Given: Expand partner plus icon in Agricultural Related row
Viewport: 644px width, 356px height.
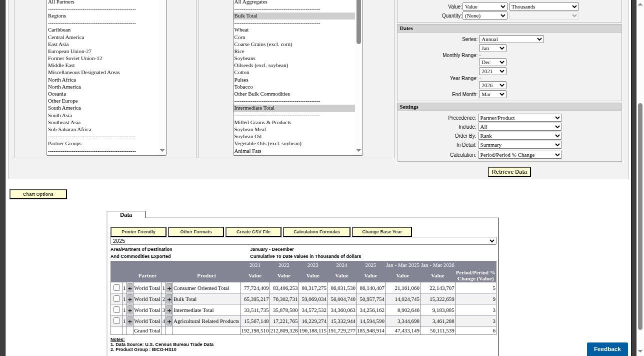Looking at the screenshot, I should pyautogui.click(x=130, y=321).
